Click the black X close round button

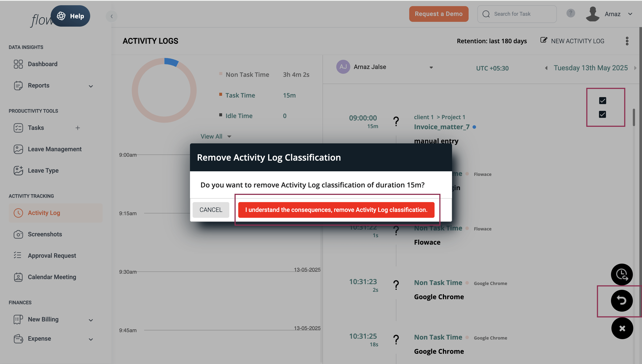622,328
